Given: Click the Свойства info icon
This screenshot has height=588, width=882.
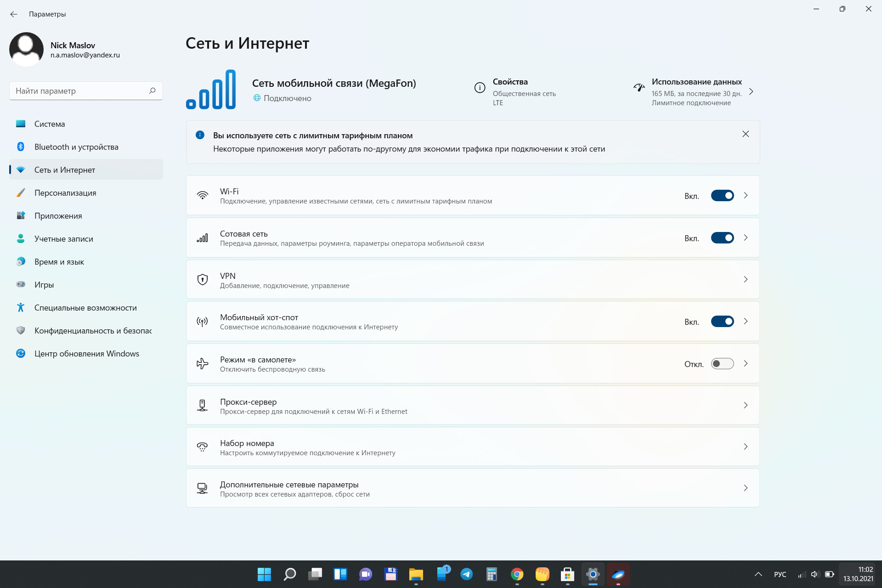Looking at the screenshot, I should click(480, 88).
